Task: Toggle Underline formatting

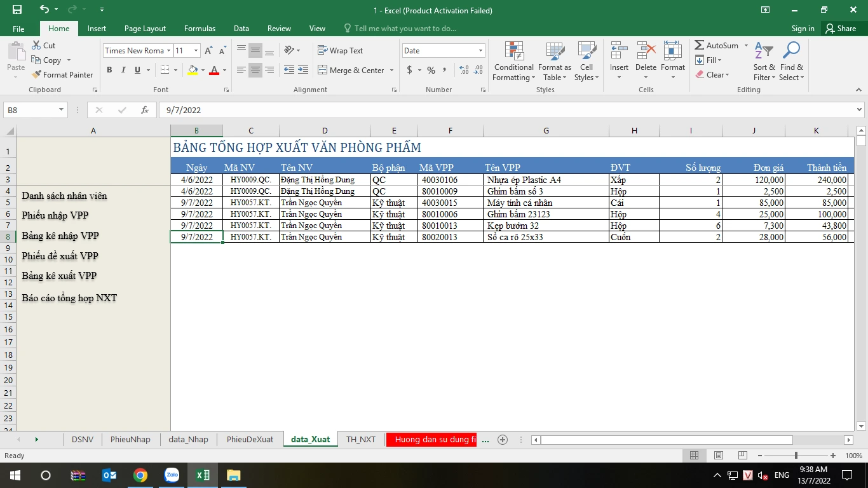Action: [x=137, y=70]
